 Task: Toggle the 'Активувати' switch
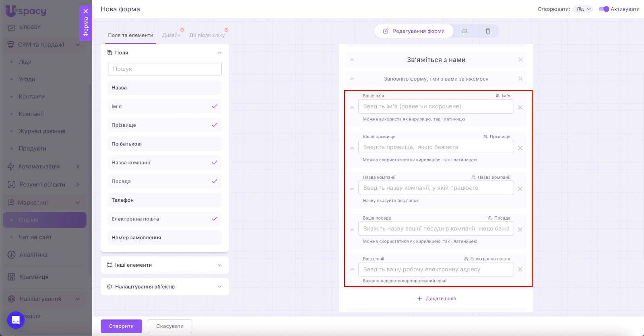(x=604, y=9)
